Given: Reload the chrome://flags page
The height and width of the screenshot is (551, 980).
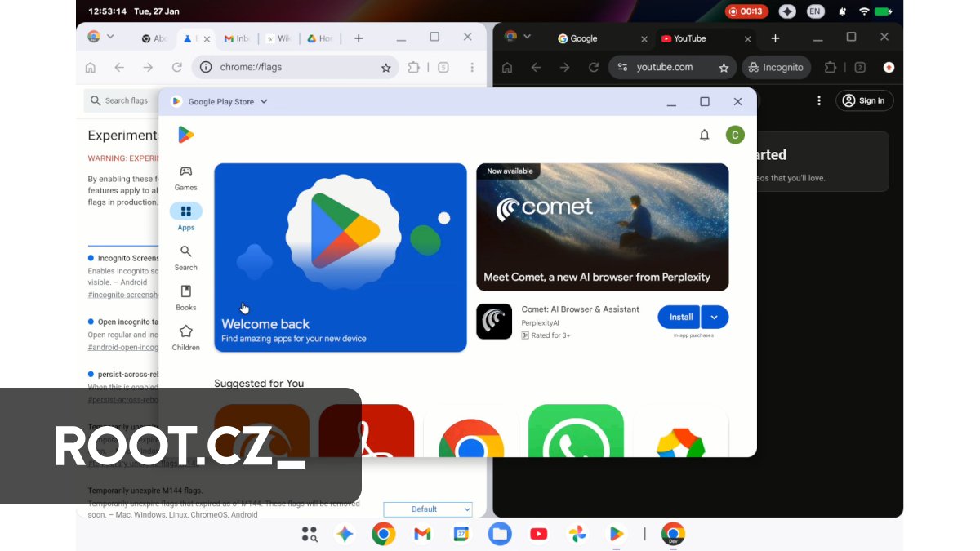Looking at the screenshot, I should [x=176, y=68].
